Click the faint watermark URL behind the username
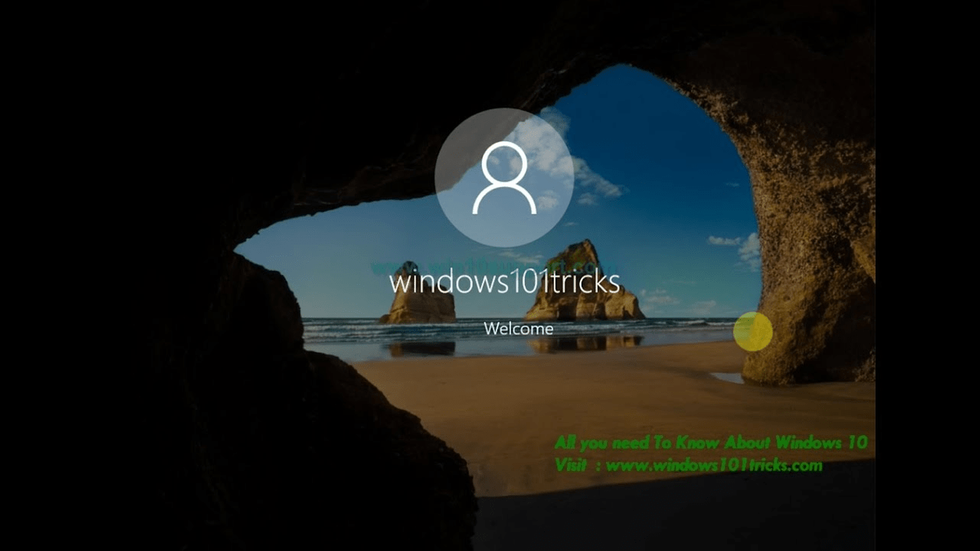This screenshot has width=980, height=551. click(497, 265)
